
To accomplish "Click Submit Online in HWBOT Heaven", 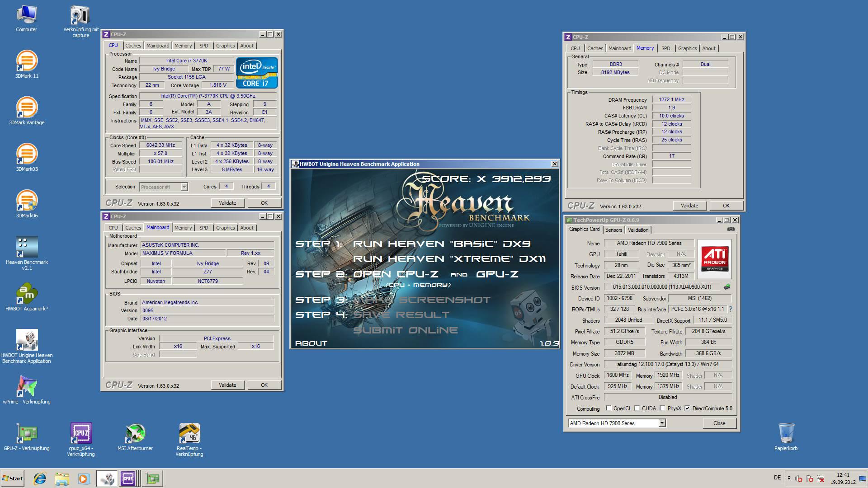I will (406, 330).
